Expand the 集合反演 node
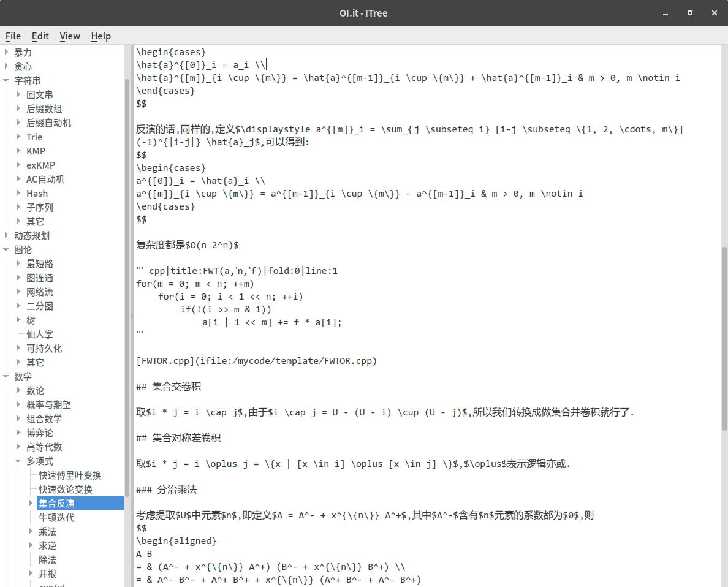The image size is (728, 587). (29, 503)
